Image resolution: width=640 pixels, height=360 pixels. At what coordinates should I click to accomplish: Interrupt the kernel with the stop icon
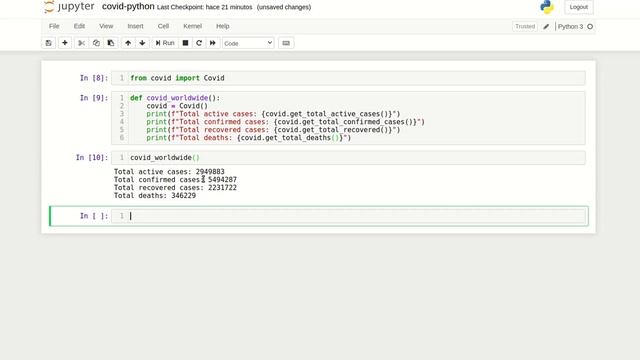(x=185, y=43)
